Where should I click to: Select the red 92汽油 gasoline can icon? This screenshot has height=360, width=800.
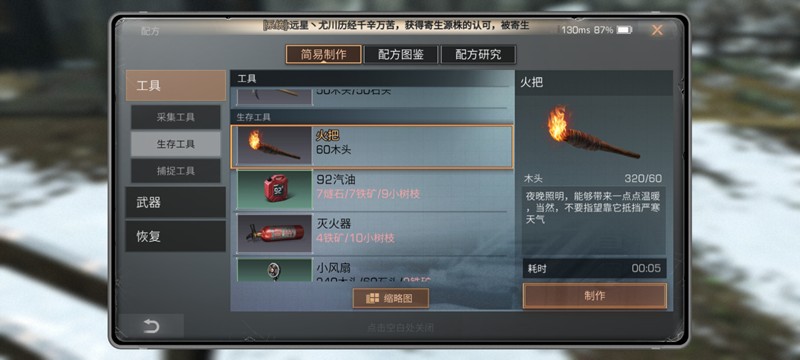coord(274,190)
